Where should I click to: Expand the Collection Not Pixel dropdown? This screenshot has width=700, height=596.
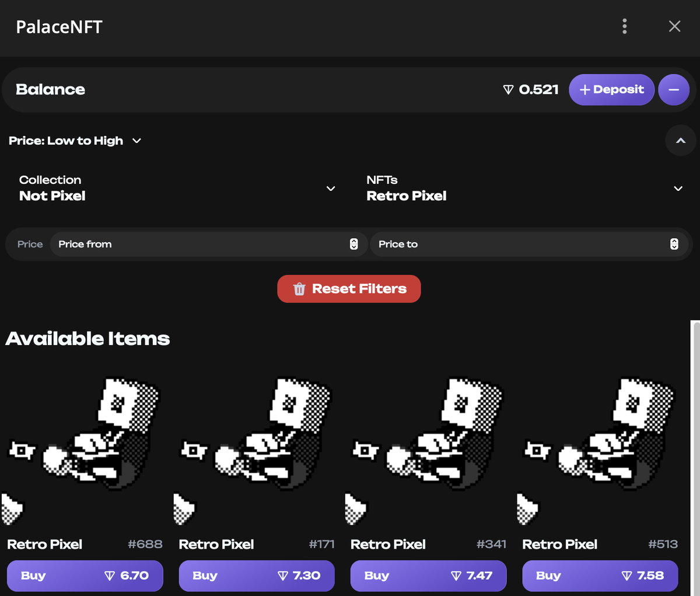click(178, 188)
